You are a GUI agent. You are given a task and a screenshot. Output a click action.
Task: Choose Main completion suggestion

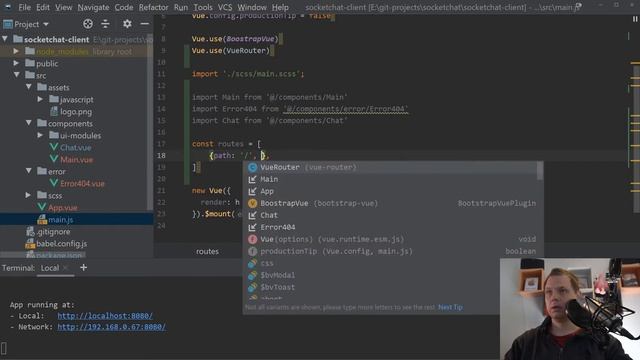click(393, 179)
